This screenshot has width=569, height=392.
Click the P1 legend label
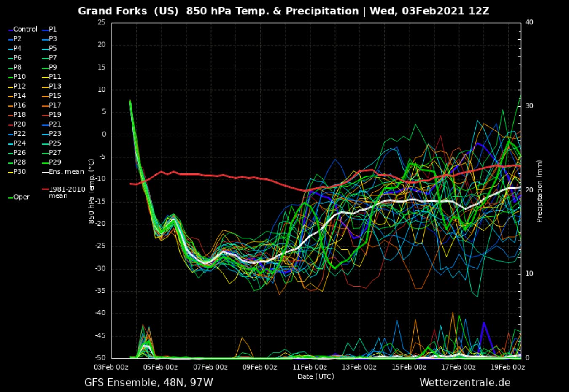pyautogui.click(x=52, y=29)
